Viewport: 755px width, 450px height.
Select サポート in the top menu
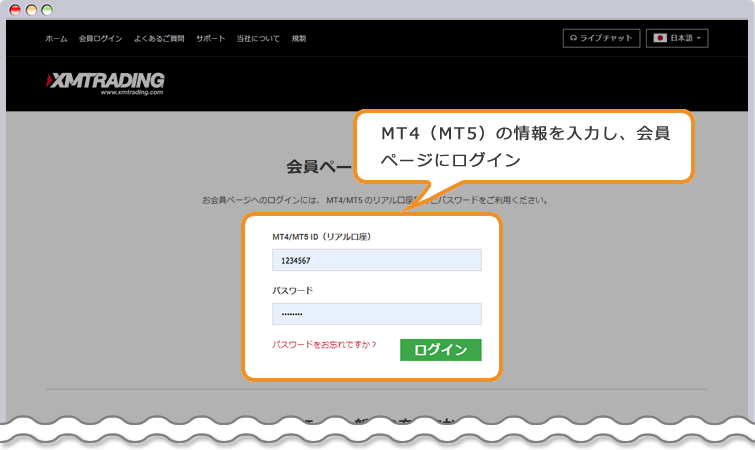pyautogui.click(x=210, y=39)
